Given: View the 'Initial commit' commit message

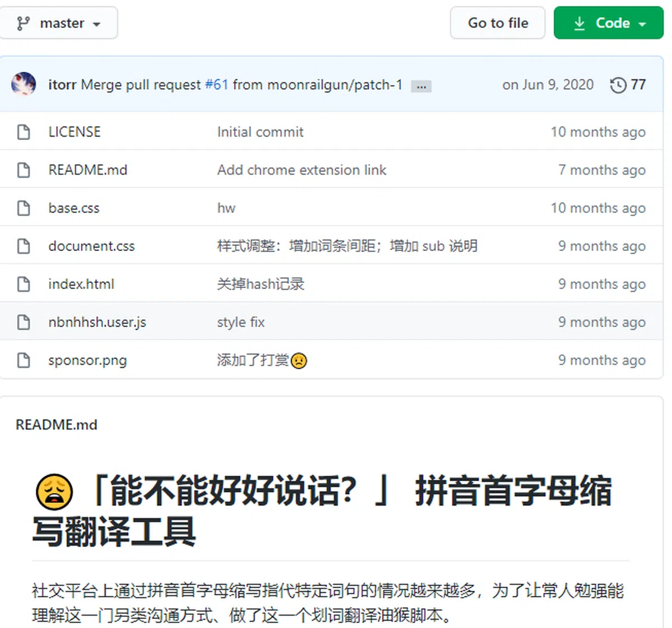Looking at the screenshot, I should [x=260, y=132].
